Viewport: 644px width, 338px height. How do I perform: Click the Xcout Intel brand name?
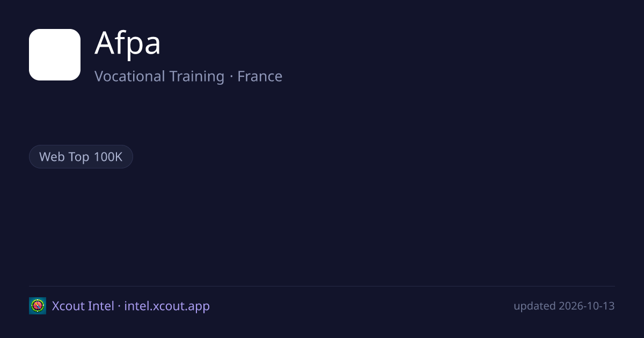point(83,306)
